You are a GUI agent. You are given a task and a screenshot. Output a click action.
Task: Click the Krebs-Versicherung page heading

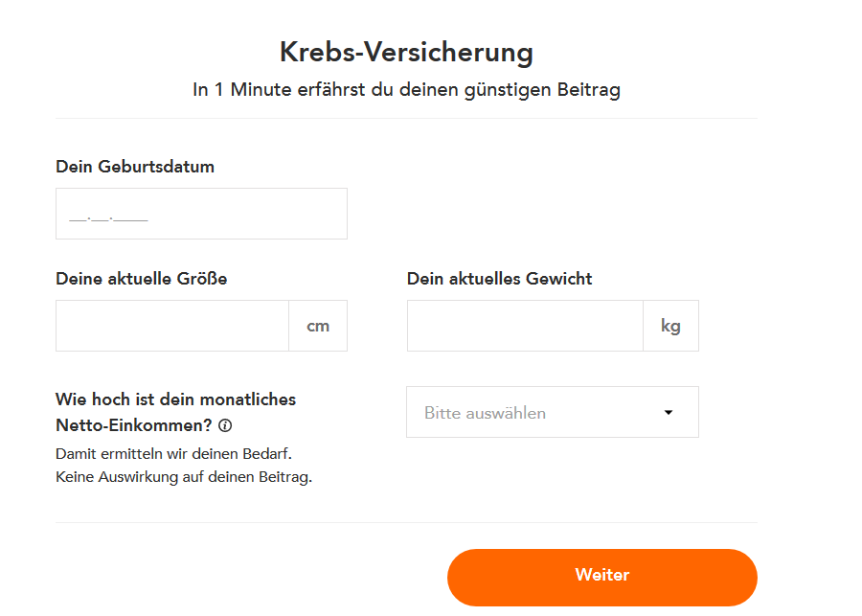(405, 53)
